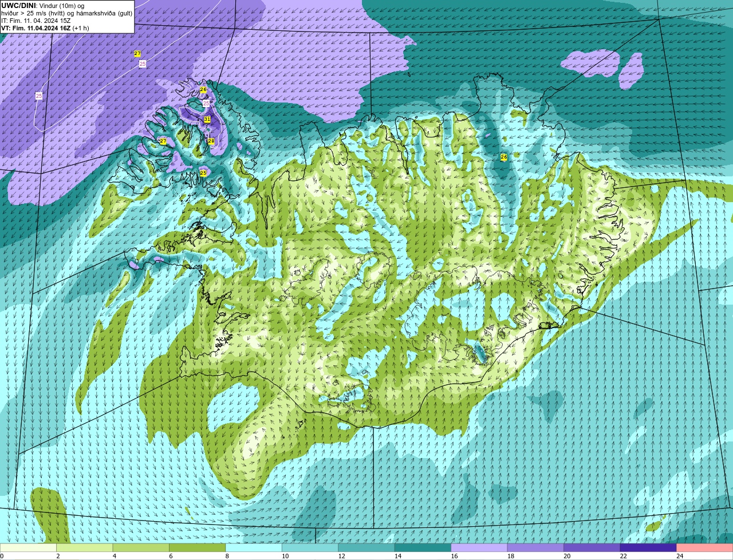This screenshot has height=560, width=733.
Task: Click the dark teal 14–16 m/s legend swatch
Action: 423,548
